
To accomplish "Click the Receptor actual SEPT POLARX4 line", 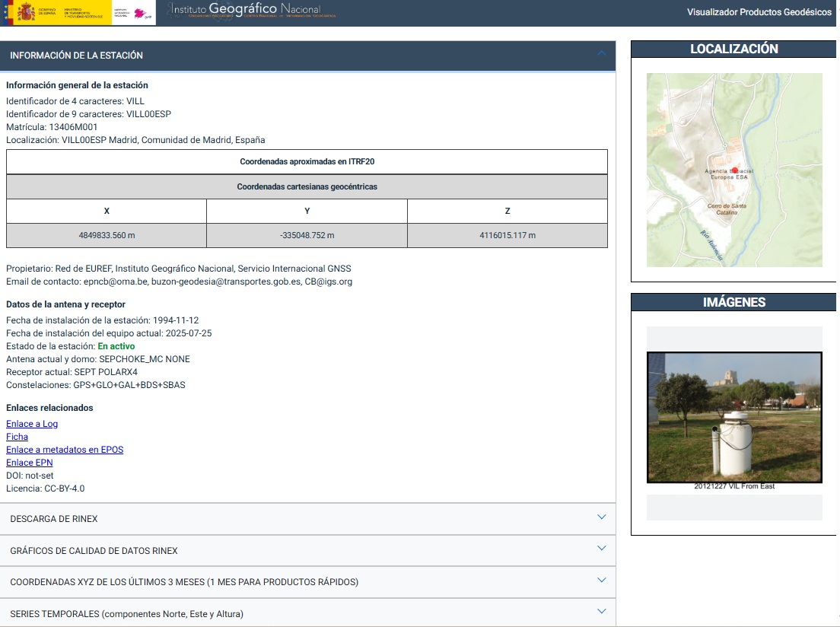I will 72,372.
